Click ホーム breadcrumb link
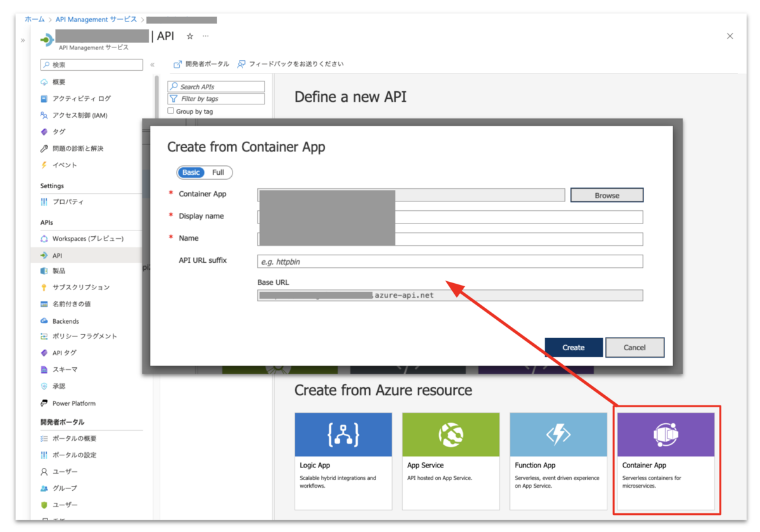The height and width of the screenshot is (532, 760). click(x=35, y=20)
